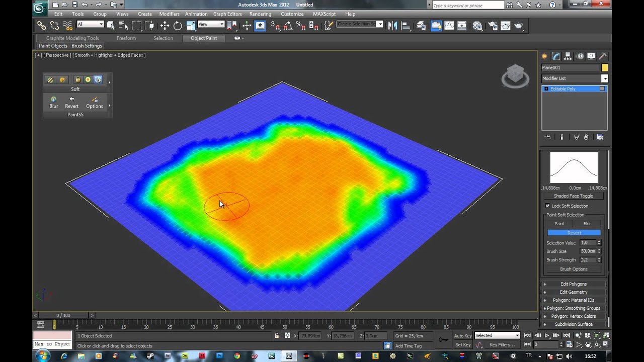This screenshot has height=362, width=644.
Task: Open the Select by Name dialog
Action: 124,25
